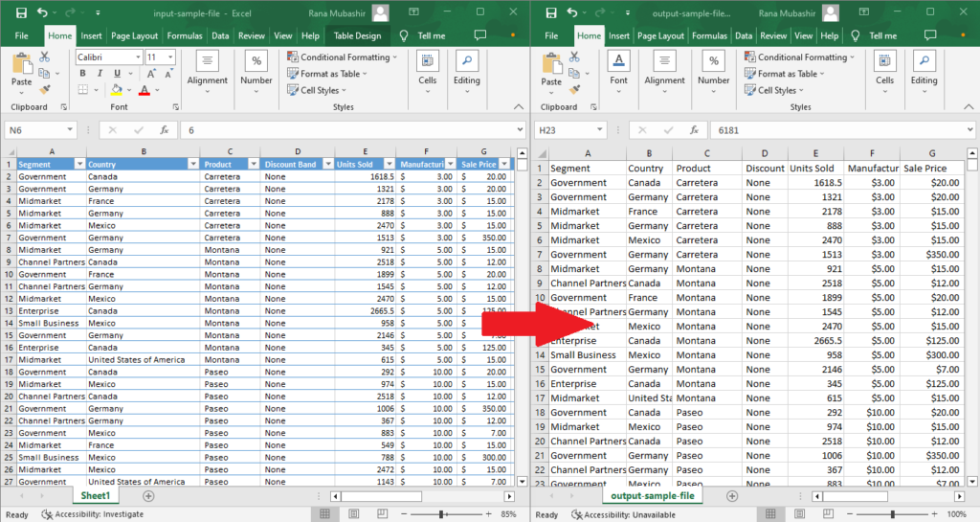The height and width of the screenshot is (522, 980).
Task: Click the Undo arrow in the left window
Action: click(43, 13)
